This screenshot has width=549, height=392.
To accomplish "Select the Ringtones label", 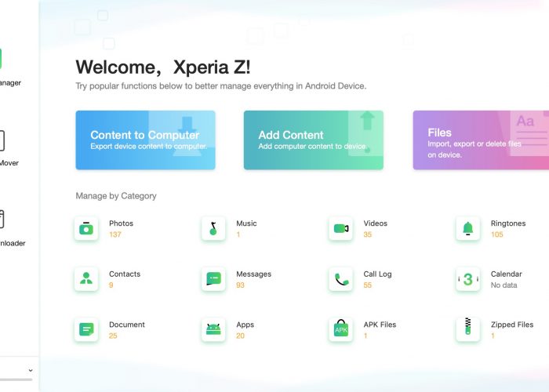I will coord(508,223).
